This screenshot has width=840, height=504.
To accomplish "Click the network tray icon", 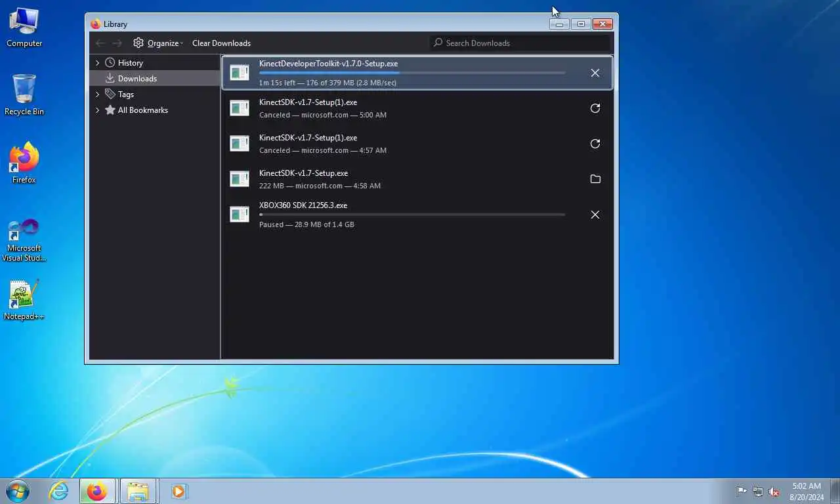I will [758, 491].
